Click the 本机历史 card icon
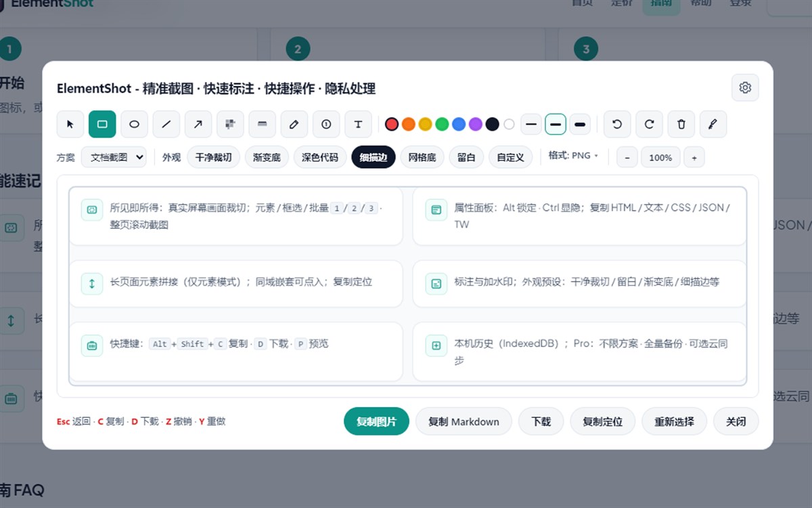Image resolution: width=812 pixels, height=508 pixels. pos(436,345)
